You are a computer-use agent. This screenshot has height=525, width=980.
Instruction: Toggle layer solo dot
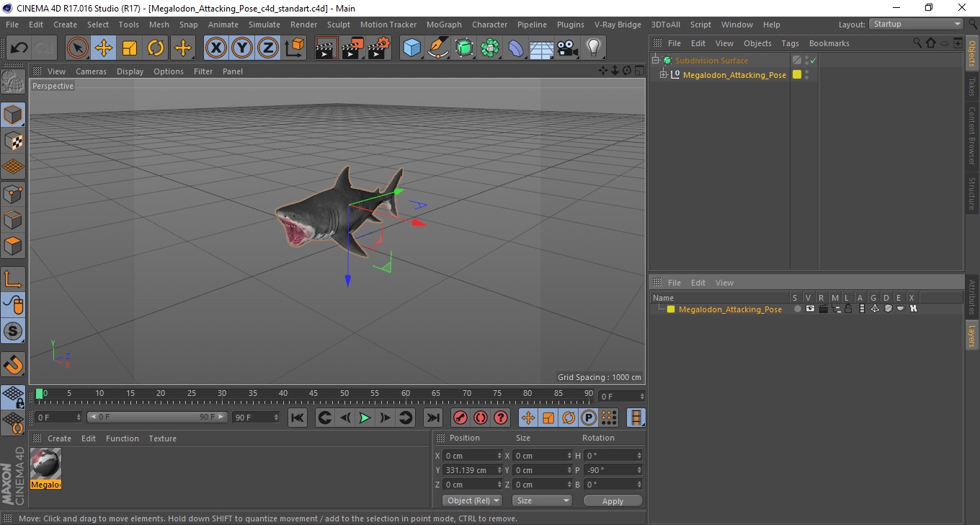click(x=797, y=309)
